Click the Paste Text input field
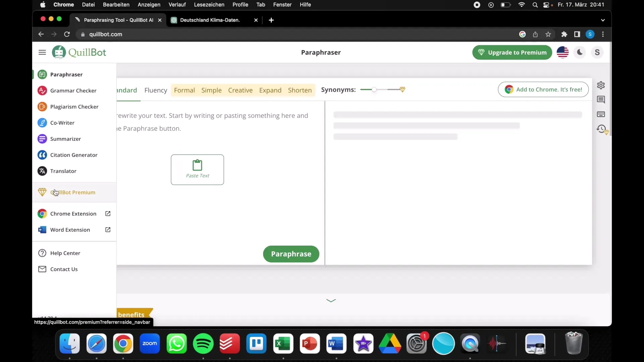 point(197,169)
